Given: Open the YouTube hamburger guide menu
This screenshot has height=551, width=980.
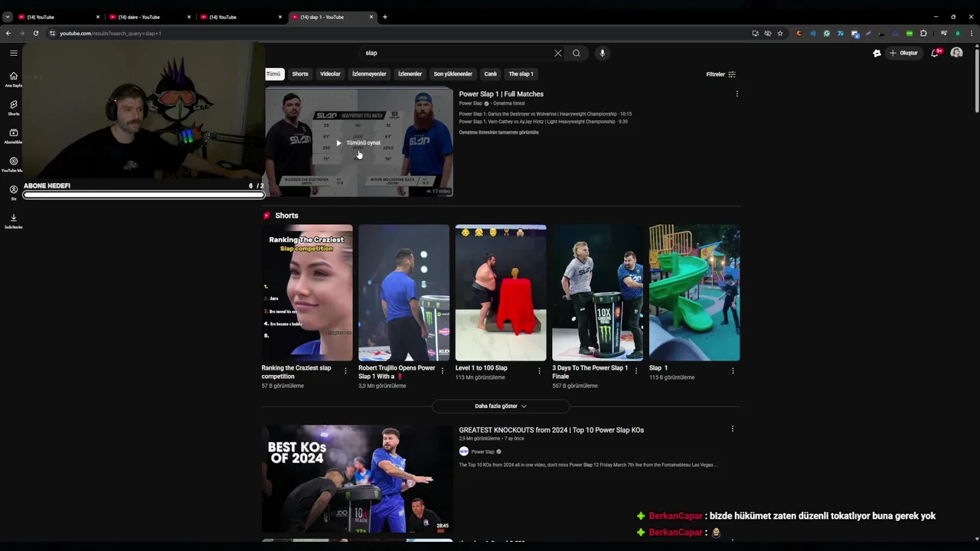Looking at the screenshot, I should pos(13,53).
